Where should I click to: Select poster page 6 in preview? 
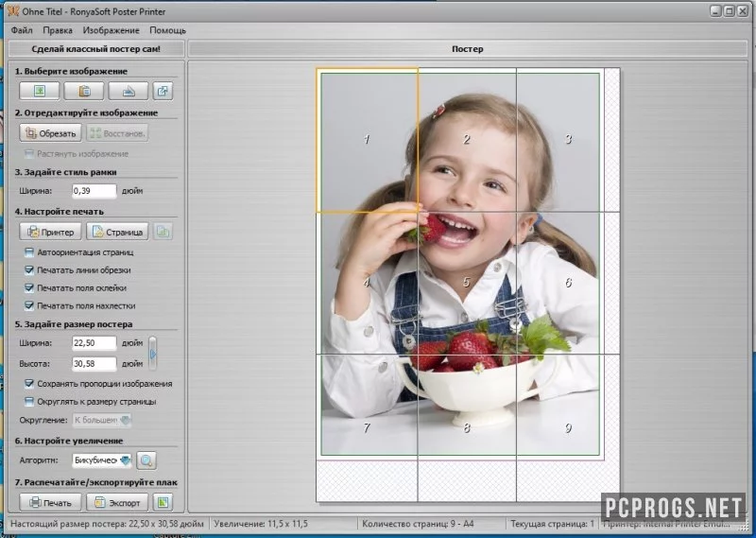point(568,283)
